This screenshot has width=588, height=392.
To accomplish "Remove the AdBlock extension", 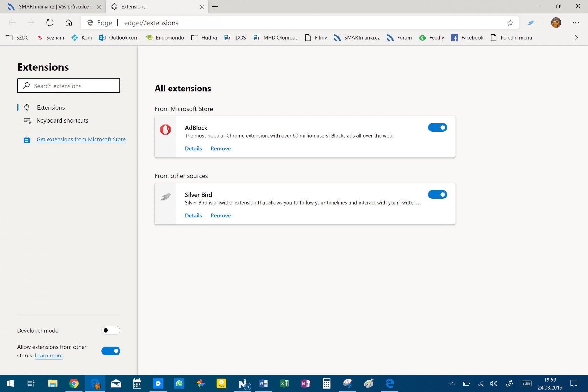I will [221, 149].
